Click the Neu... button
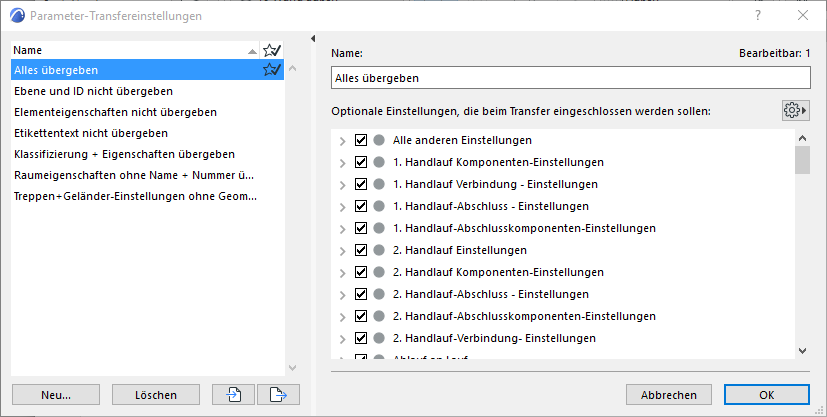This screenshot has height=417, width=827. pos(56,394)
